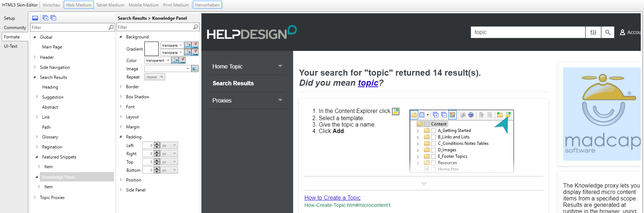Follow the "How to Create a Topic" link
The height and width of the screenshot is (213, 644).
coord(332,198)
